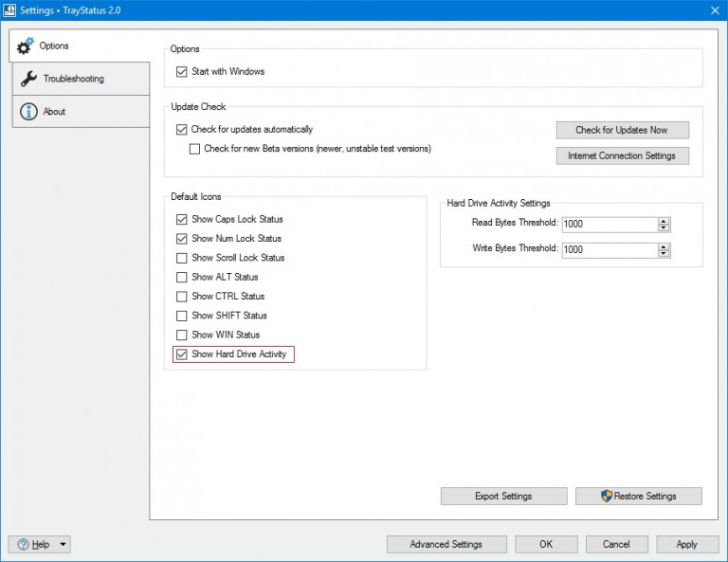Increase Read Bytes Threshold with up arrow
728x562 pixels.
click(x=664, y=221)
